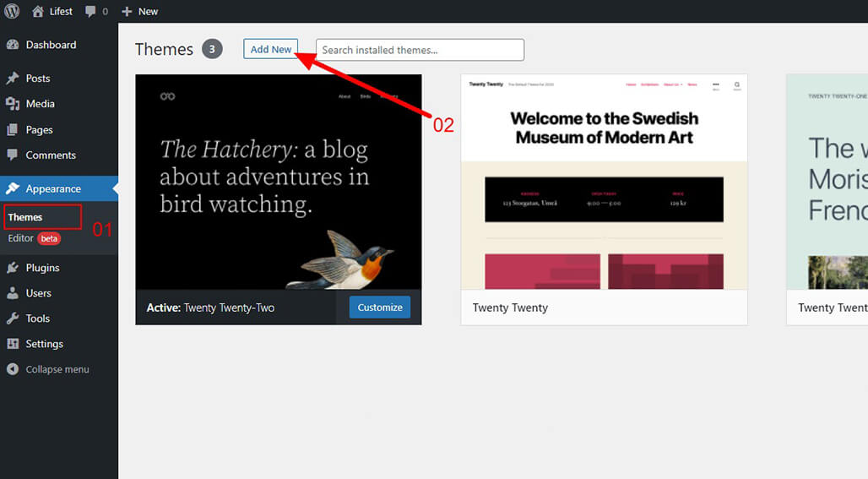
Task: Open the comments bubble icon in admin bar
Action: pyautogui.click(x=90, y=11)
